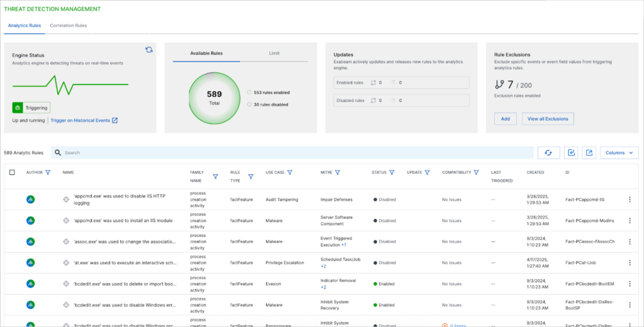Open the Columns dropdown

pyautogui.click(x=619, y=153)
